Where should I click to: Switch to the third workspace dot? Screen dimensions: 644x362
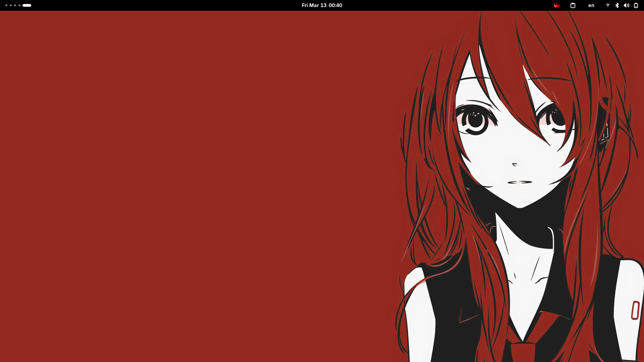pyautogui.click(x=15, y=5)
